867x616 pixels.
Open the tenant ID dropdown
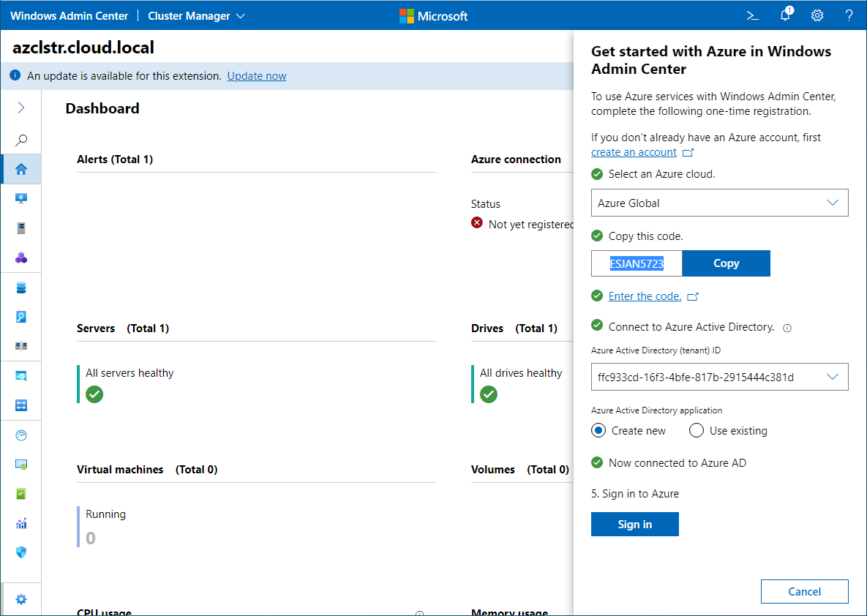(719, 377)
